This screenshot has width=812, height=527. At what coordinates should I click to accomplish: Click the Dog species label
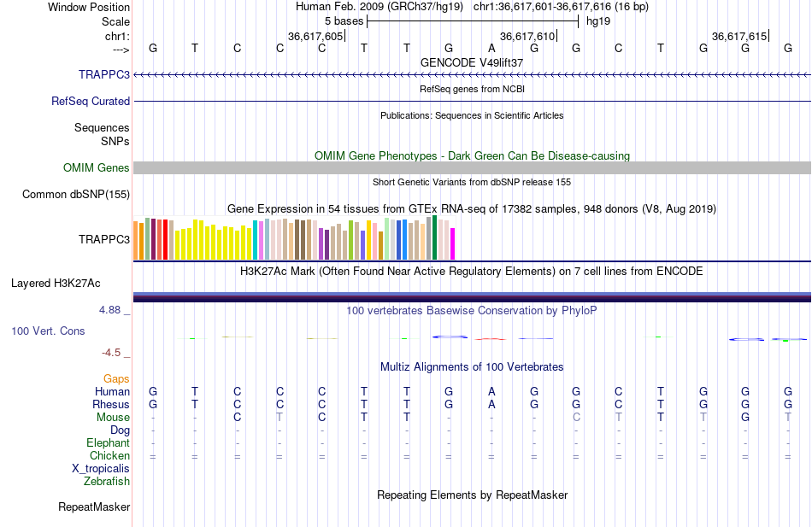coord(120,430)
